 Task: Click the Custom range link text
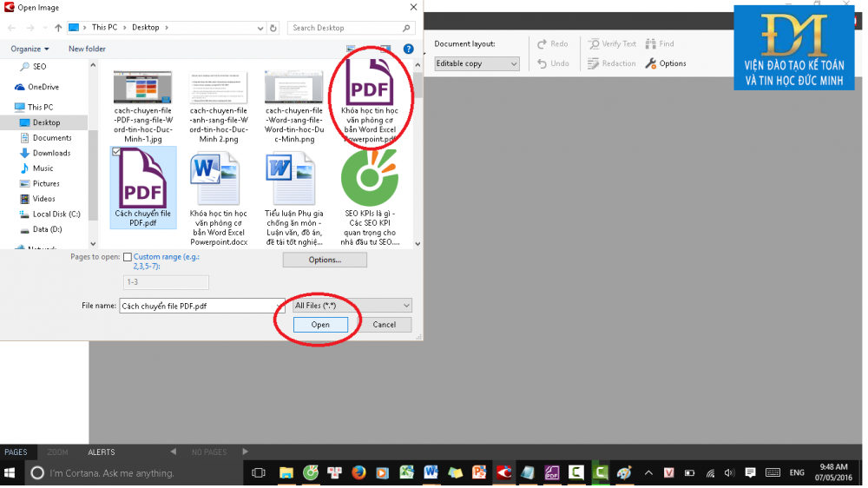click(x=166, y=261)
